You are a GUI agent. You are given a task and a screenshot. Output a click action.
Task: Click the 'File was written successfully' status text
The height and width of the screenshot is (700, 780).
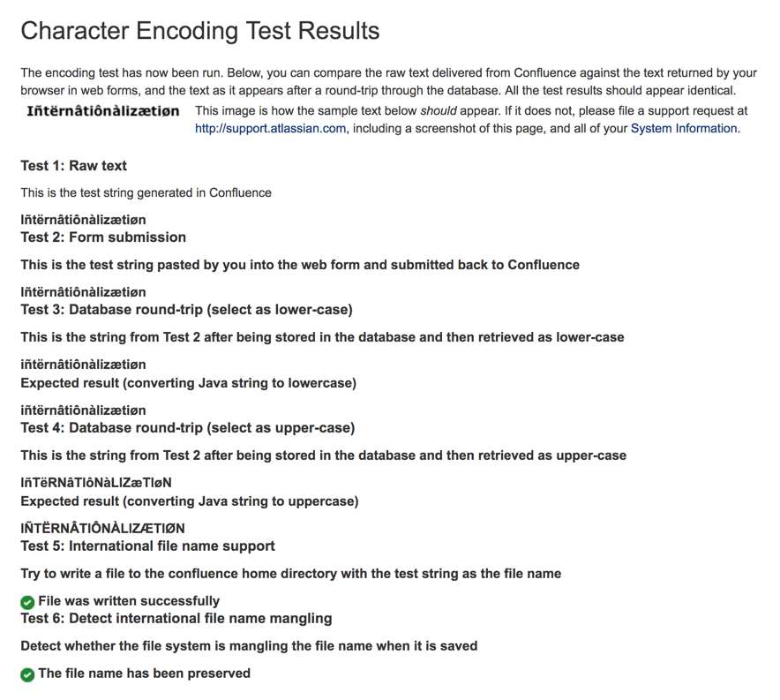click(129, 601)
